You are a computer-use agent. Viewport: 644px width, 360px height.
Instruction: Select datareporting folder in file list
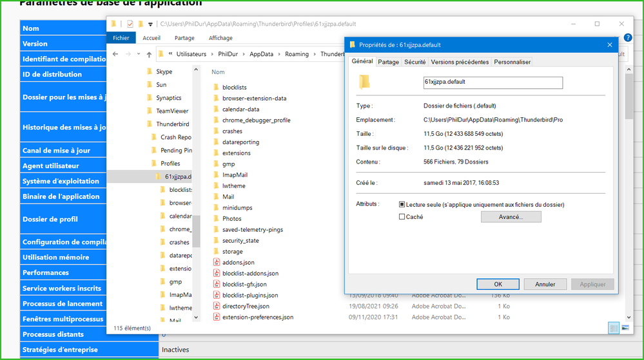pos(240,142)
